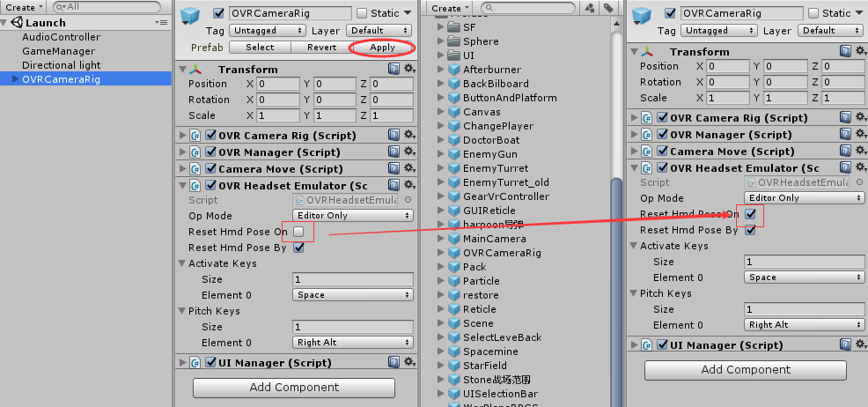Select the MainCamera prefab in project list

(495, 239)
